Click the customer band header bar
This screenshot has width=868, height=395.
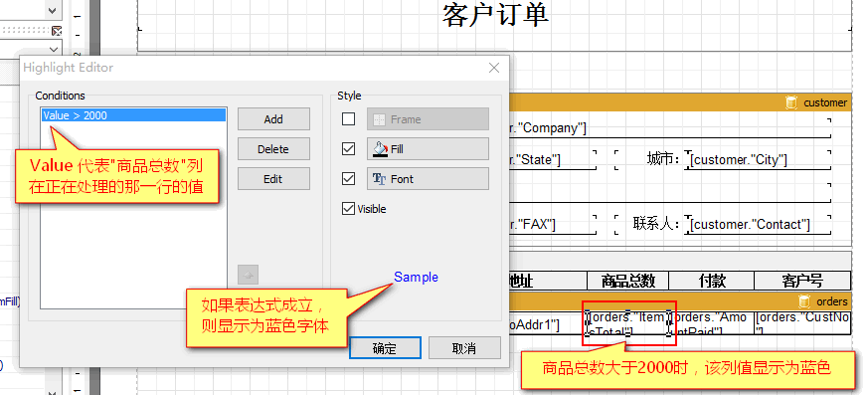click(x=680, y=102)
